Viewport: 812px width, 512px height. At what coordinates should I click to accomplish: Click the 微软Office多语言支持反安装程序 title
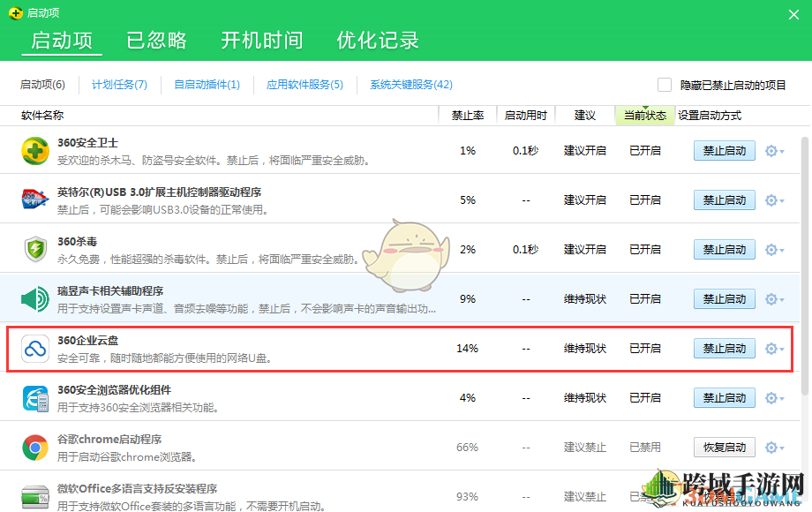click(x=137, y=489)
